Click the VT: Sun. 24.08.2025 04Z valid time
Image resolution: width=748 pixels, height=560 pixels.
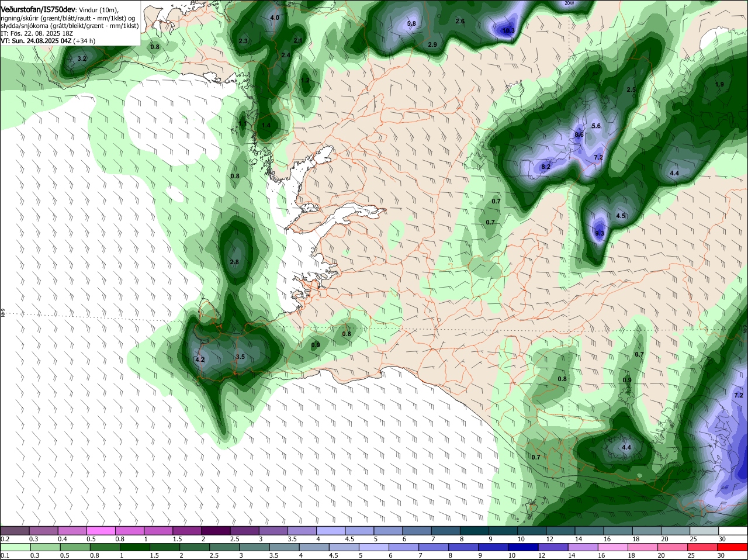[x=36, y=41]
